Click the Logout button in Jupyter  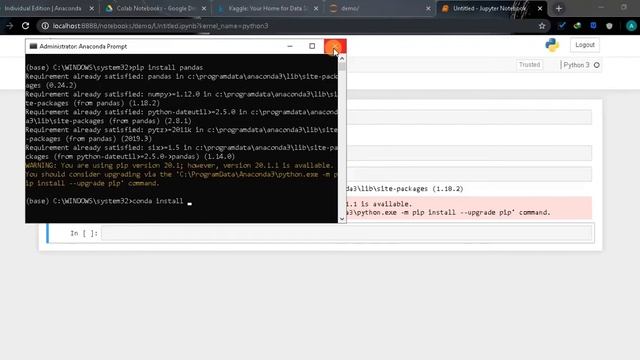coord(584,45)
